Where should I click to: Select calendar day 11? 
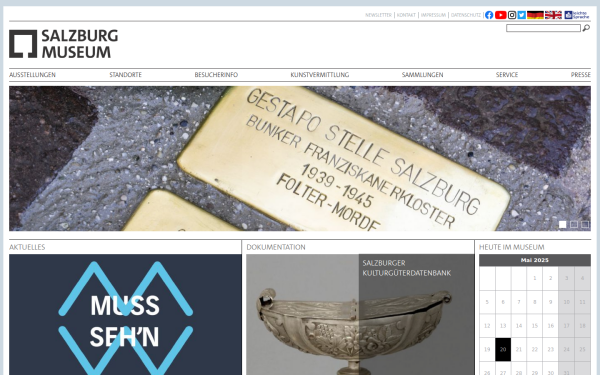(x=582, y=302)
